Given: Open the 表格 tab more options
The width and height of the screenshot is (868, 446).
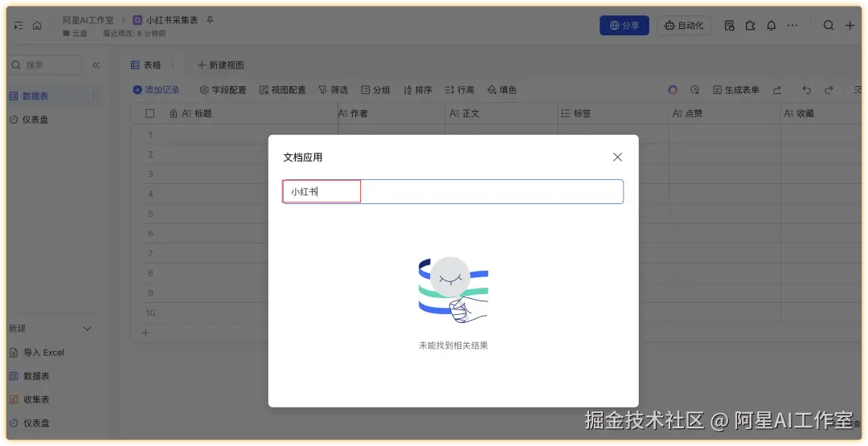Looking at the screenshot, I should 173,65.
